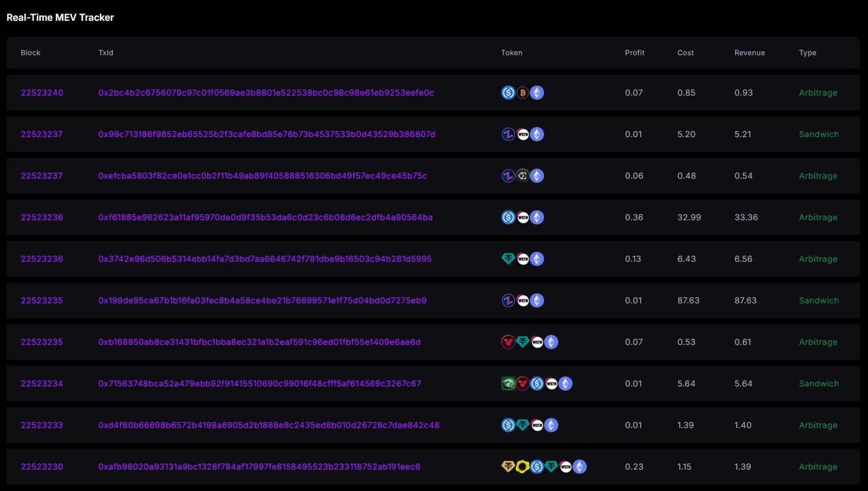Open block 22523235 link in the 0xb168850 row

(42, 342)
